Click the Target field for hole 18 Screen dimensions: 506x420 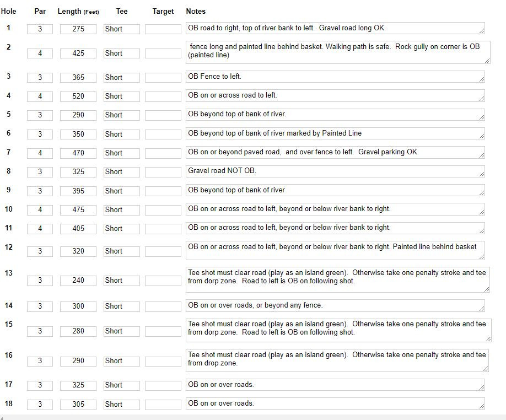pyautogui.click(x=163, y=405)
